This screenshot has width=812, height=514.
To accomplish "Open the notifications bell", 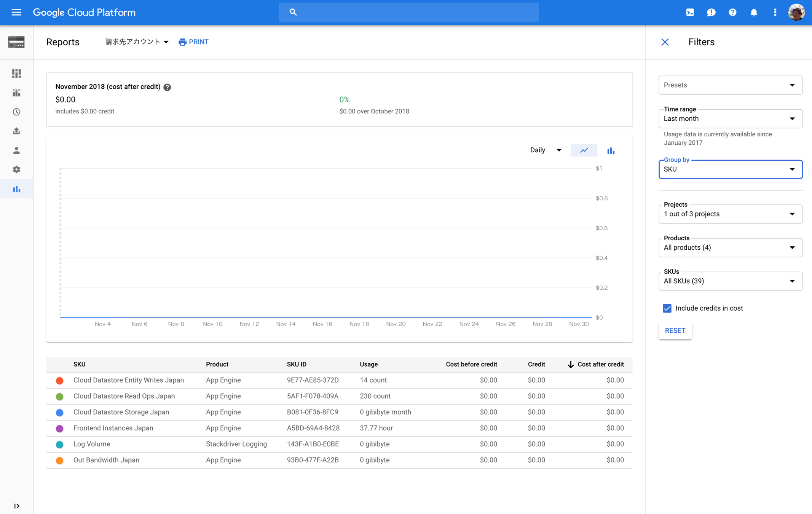I will pos(754,13).
